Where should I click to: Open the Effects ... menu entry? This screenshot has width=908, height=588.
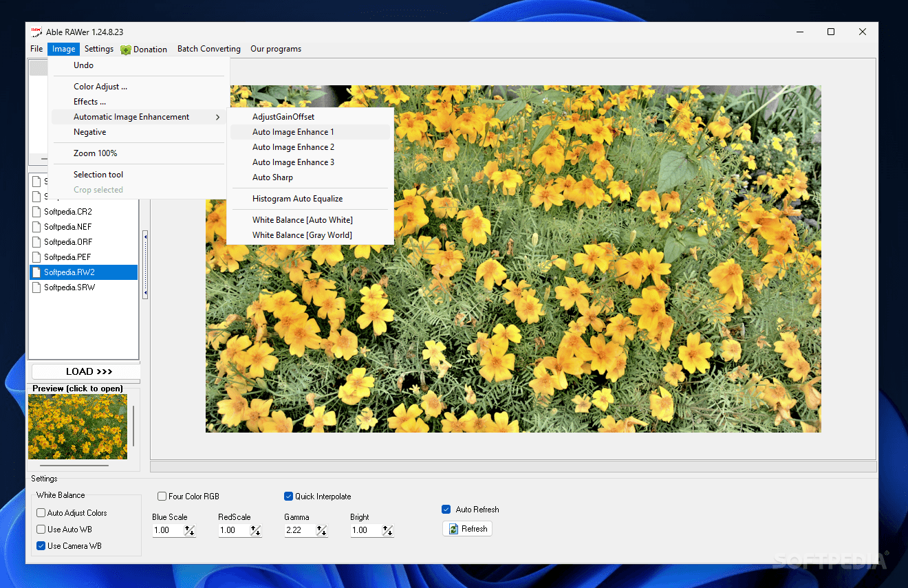[x=139, y=102]
